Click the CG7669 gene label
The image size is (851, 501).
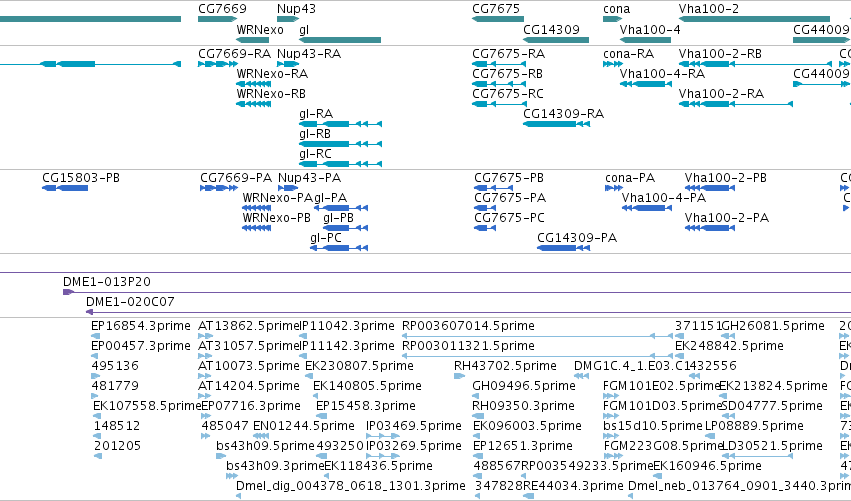(x=222, y=9)
